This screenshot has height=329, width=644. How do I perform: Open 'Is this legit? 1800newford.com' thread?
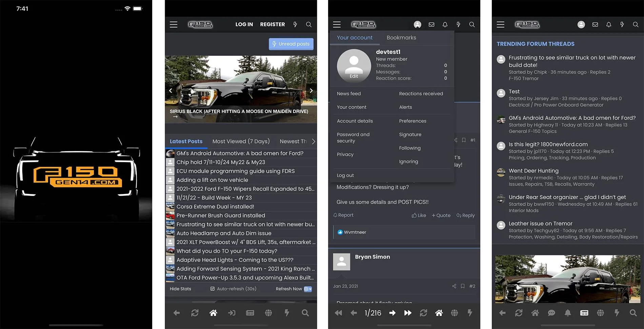[x=548, y=144]
